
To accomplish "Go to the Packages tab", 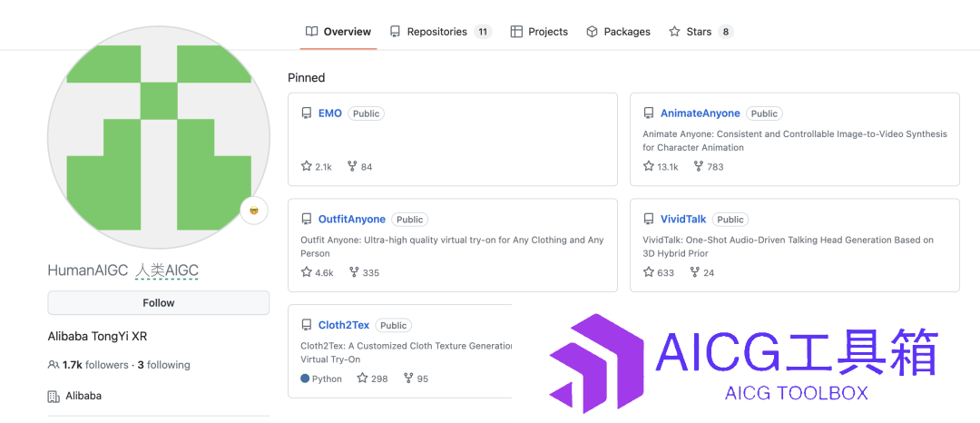I will coord(618,31).
